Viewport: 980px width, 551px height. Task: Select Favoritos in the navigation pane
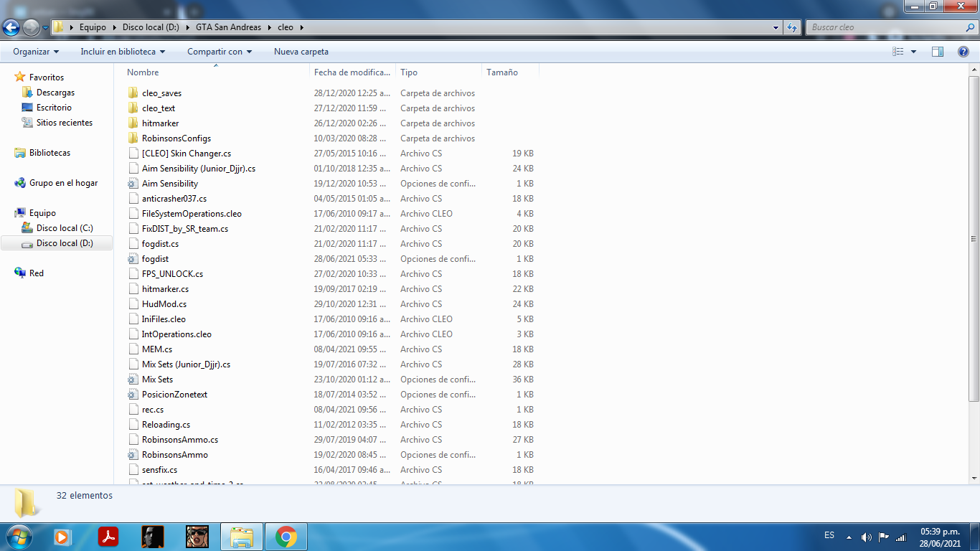pos(47,77)
